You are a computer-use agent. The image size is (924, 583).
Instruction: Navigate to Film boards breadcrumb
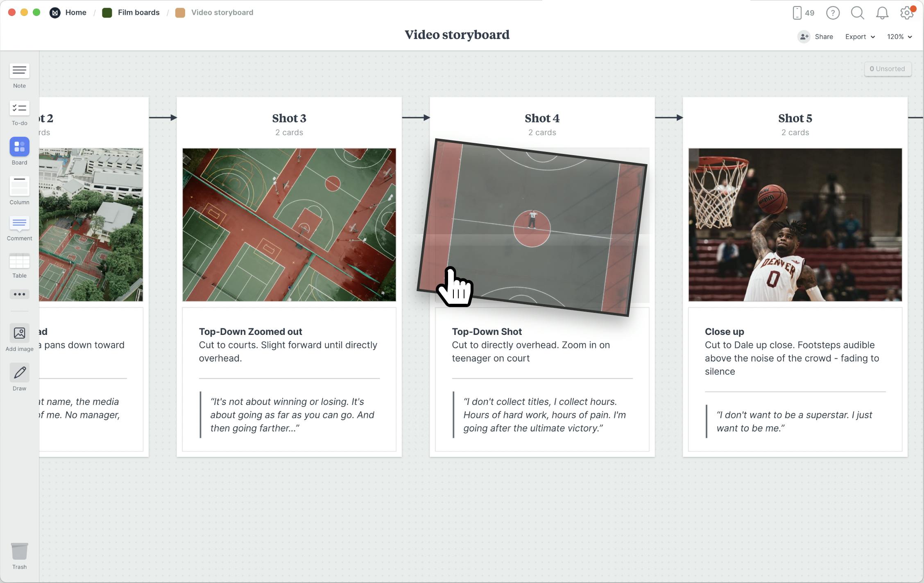[x=138, y=13]
